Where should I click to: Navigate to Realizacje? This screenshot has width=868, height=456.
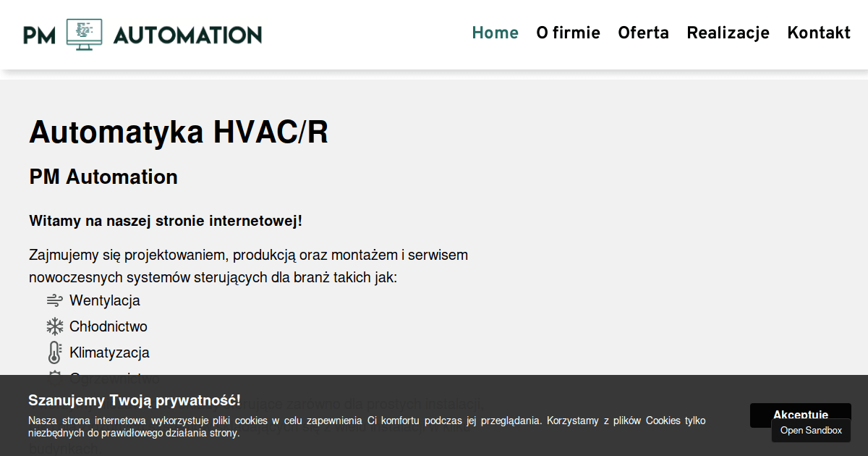pos(728,33)
